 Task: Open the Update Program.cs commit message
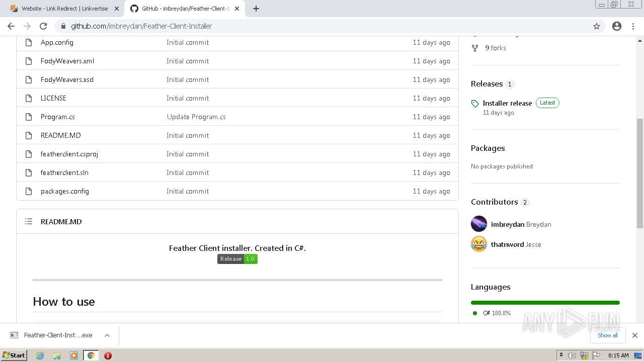(x=196, y=117)
